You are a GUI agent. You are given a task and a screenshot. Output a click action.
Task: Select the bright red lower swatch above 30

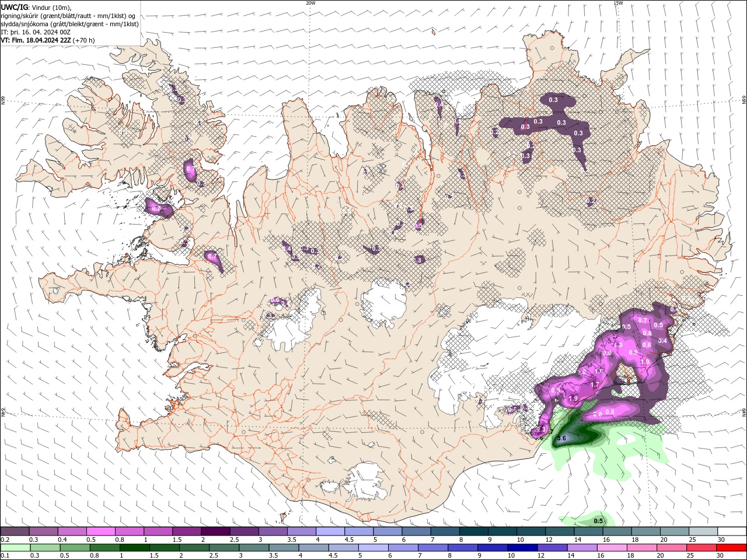pos(730,548)
